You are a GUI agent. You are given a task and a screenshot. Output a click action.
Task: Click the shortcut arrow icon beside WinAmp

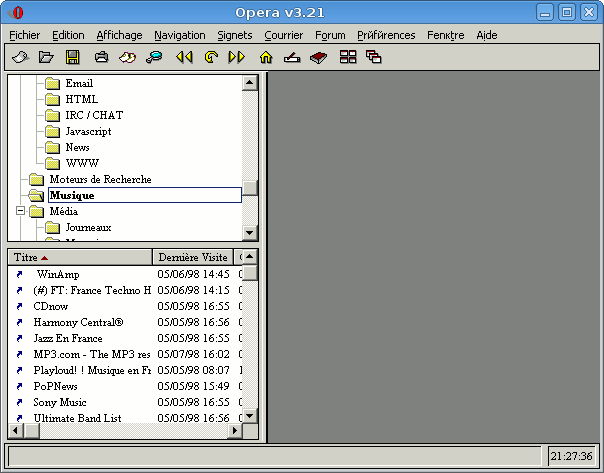point(19,274)
